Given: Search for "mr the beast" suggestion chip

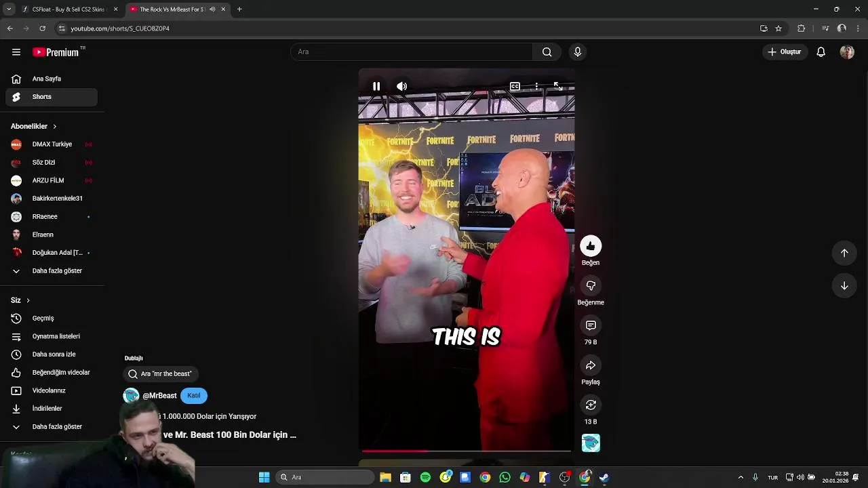Looking at the screenshot, I should pos(160,374).
